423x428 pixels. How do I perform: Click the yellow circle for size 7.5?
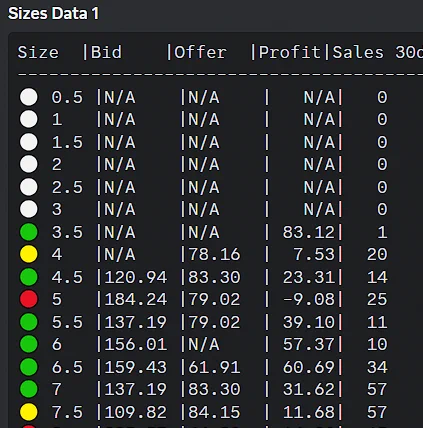click(x=29, y=412)
